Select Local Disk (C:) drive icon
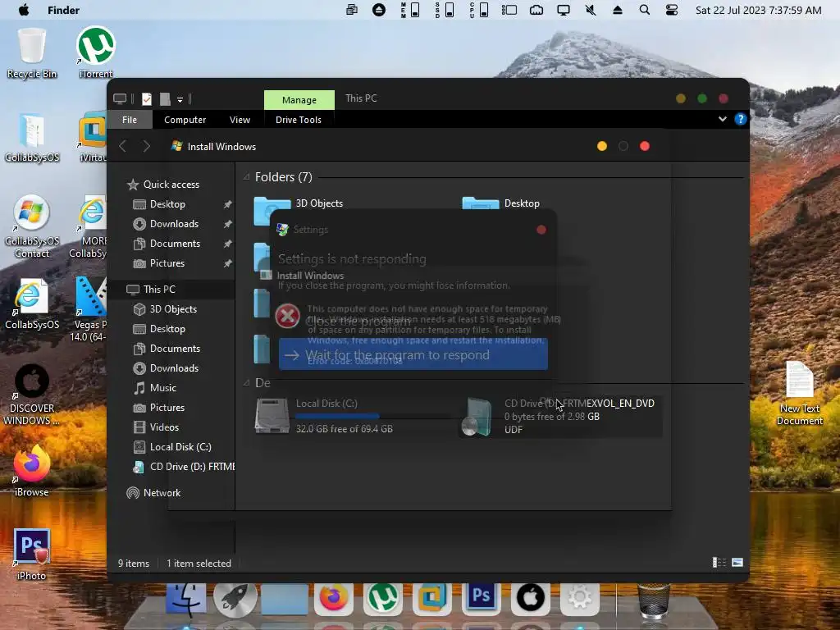 click(272, 416)
